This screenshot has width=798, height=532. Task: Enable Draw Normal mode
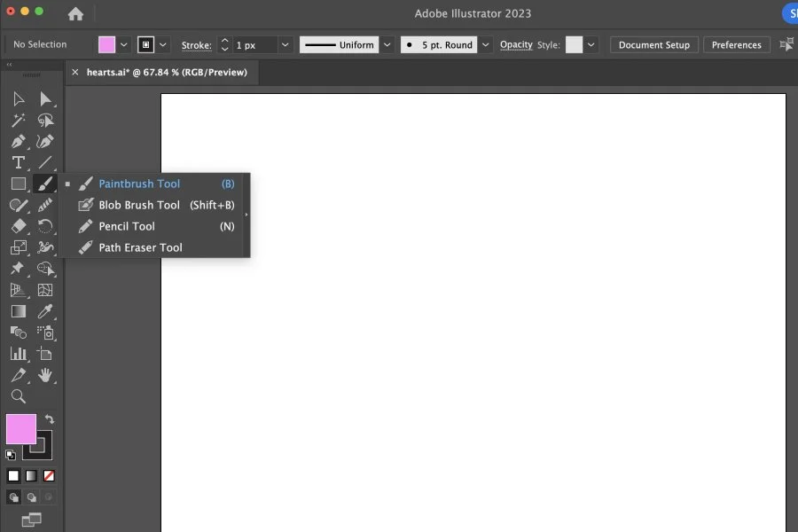click(13, 497)
